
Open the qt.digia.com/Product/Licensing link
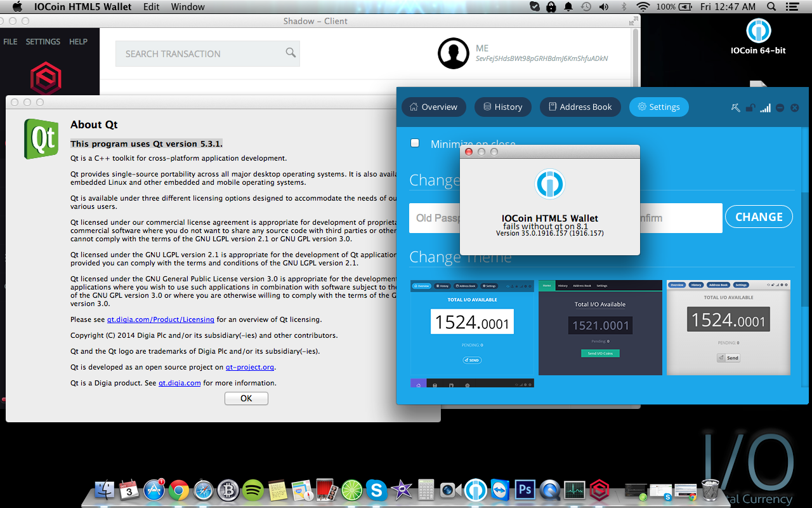point(160,319)
